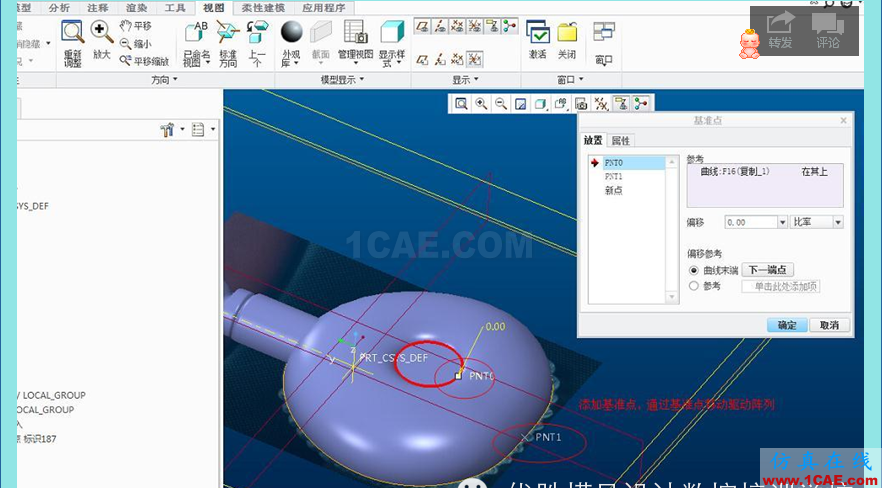Expand the 模型显示 group dropdown

point(342,79)
